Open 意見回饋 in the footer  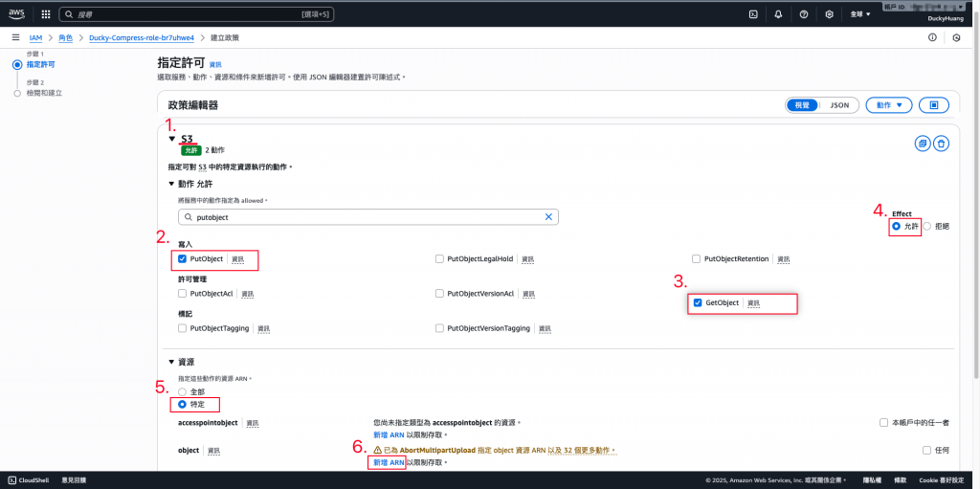(x=74, y=480)
